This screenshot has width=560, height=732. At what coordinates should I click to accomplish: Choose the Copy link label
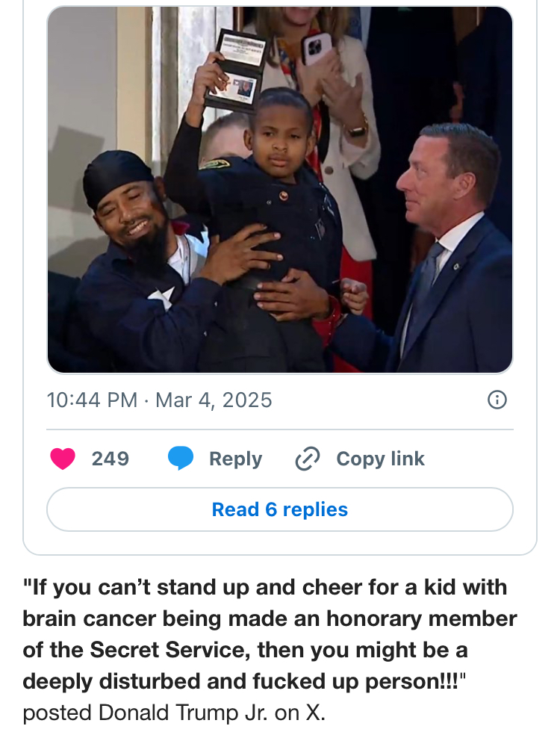380,459
